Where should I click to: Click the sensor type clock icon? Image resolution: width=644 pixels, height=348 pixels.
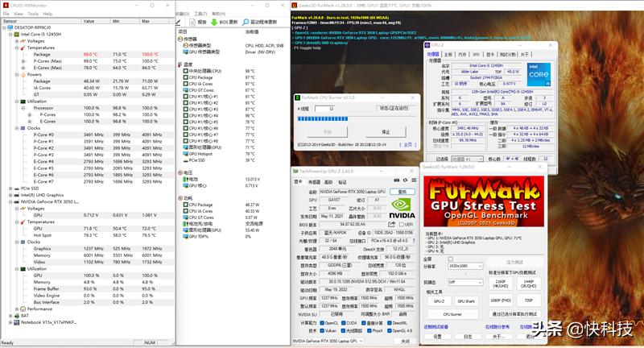[186, 45]
